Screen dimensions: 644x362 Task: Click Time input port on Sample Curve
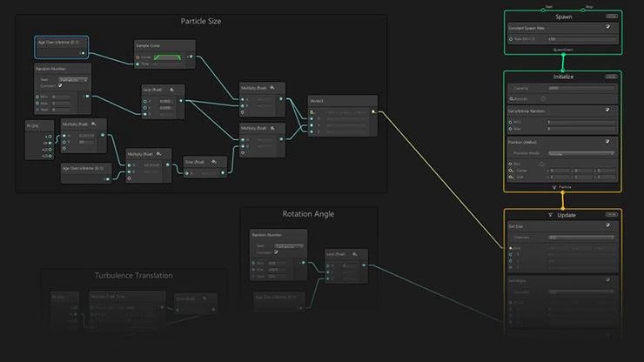pos(138,64)
